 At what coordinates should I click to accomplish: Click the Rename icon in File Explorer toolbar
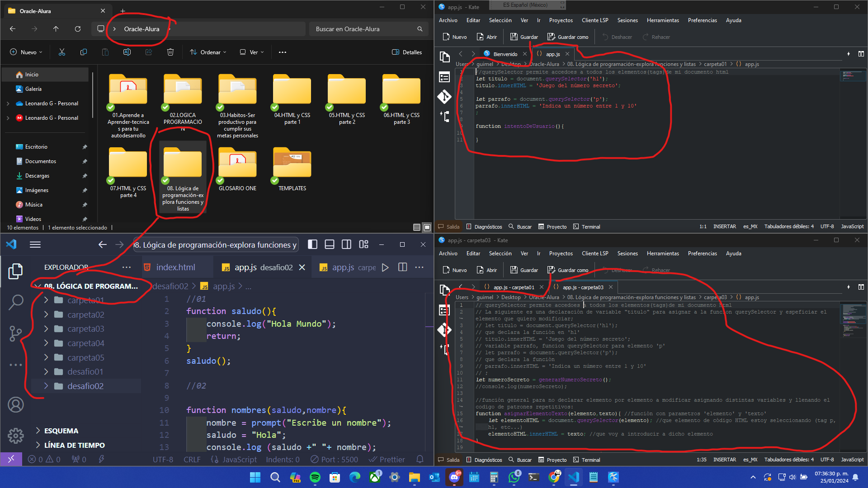coord(127,52)
